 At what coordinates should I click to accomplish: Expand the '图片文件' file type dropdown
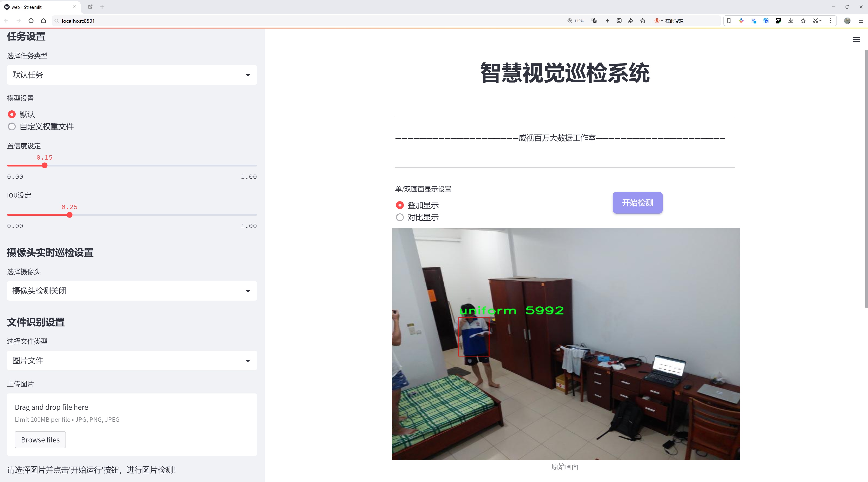[x=132, y=361]
